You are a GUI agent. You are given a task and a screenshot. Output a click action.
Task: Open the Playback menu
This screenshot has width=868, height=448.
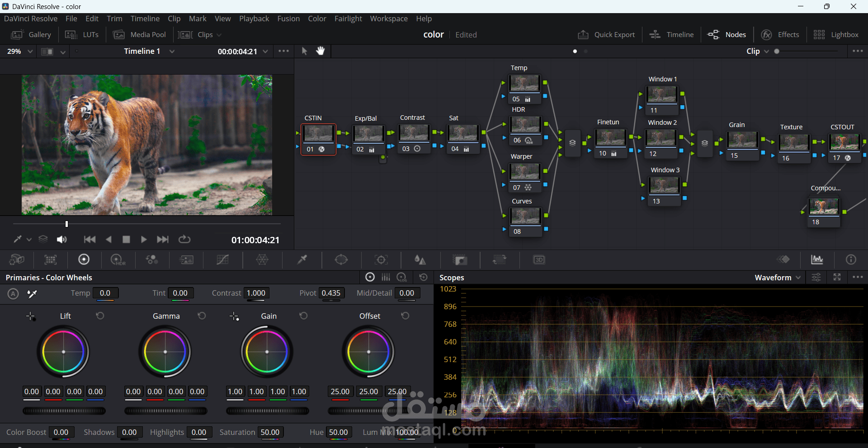click(x=254, y=19)
